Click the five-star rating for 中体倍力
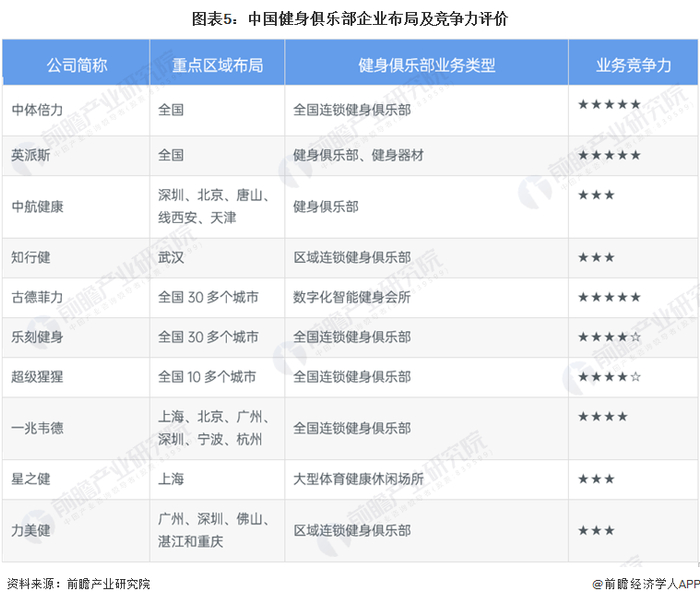This screenshot has height=603, width=700. pyautogui.click(x=609, y=104)
